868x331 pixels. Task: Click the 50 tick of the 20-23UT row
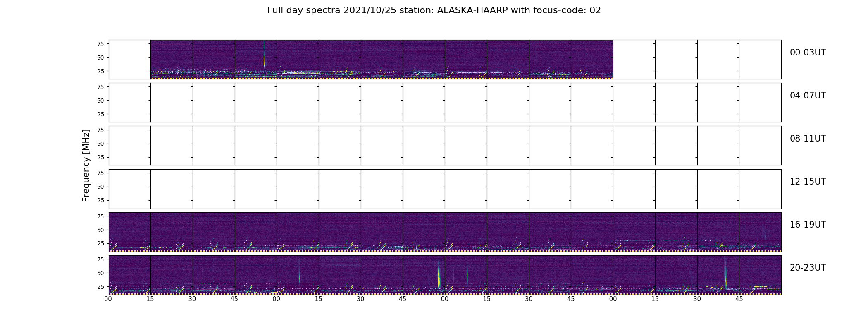pos(100,273)
